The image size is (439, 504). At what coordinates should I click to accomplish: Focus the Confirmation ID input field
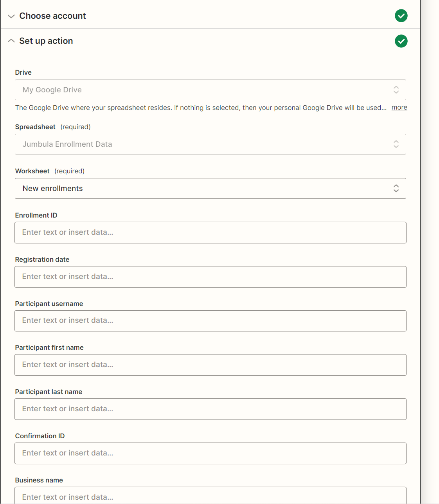211,454
